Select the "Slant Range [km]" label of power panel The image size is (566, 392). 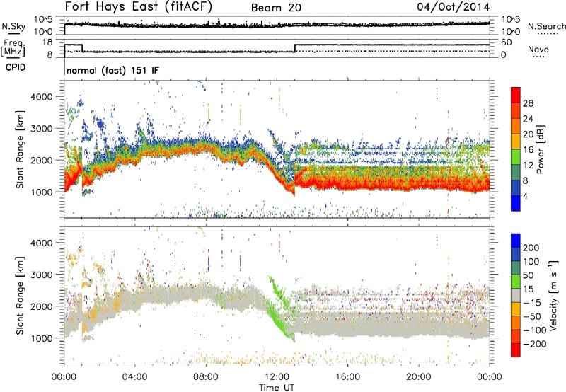click(x=20, y=149)
